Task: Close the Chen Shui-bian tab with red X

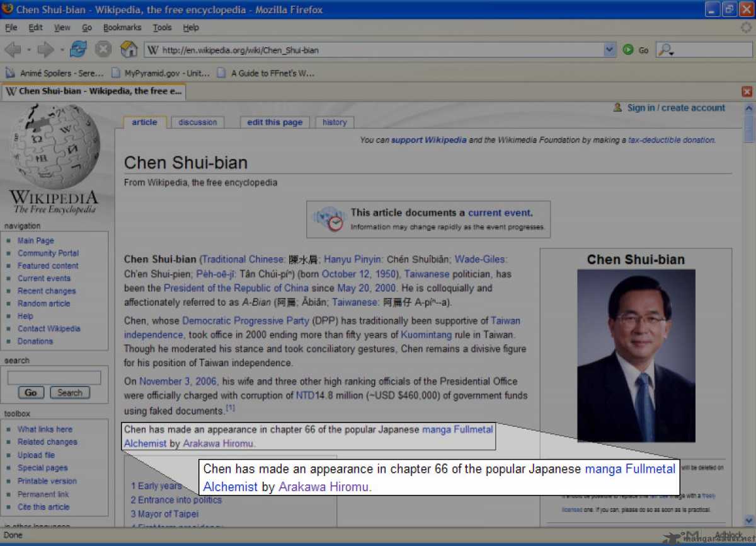Action: 747,91
